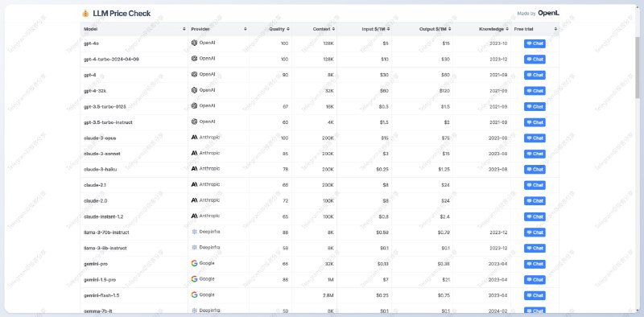Click the OpenAI icon in gpt-3.5-turbo-instruct row
Viewport: 644px width, 317px height.
[x=194, y=121]
